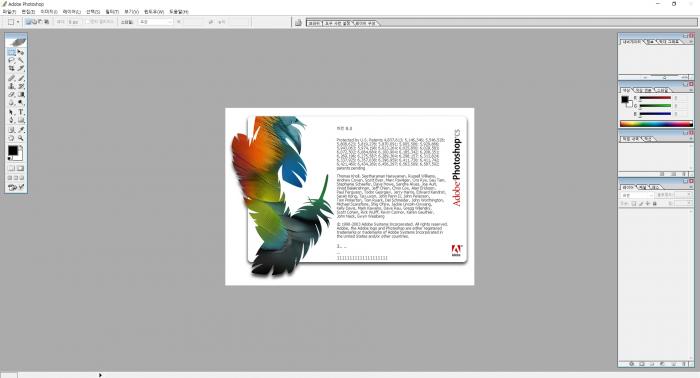Open the File Browser icon in options bar
The image size is (700, 378).
pos(298,22)
